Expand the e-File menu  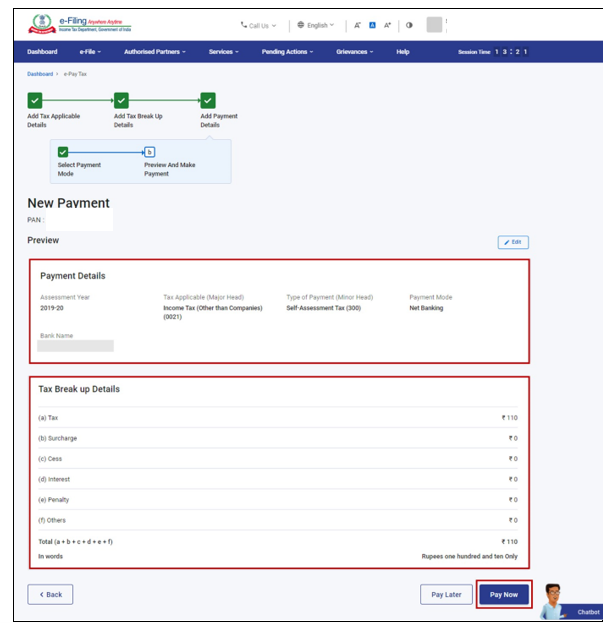point(90,52)
